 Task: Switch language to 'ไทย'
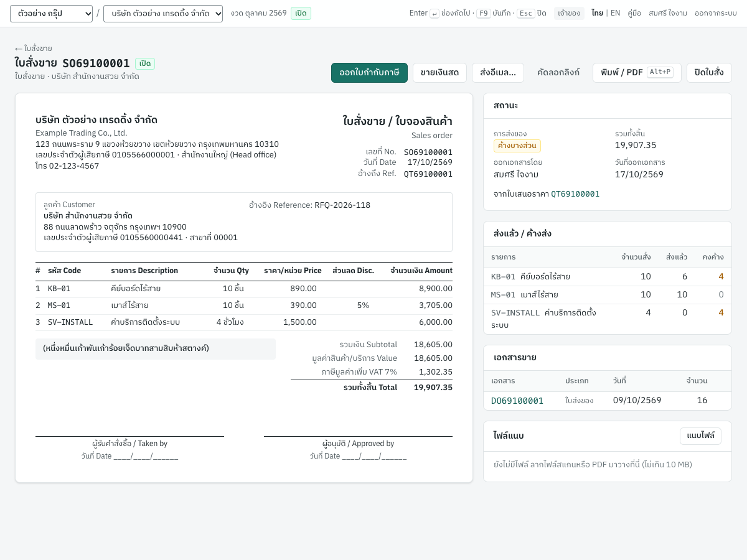pos(597,13)
